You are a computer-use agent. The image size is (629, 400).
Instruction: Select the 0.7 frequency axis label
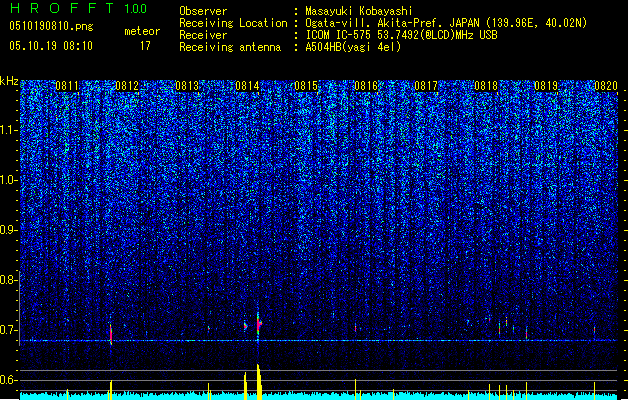[x=9, y=330]
